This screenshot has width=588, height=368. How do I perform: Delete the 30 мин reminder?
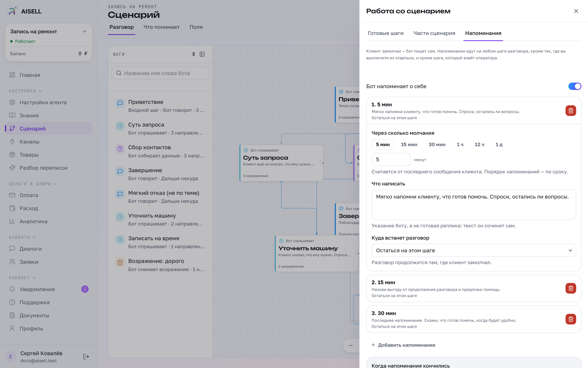(x=571, y=319)
